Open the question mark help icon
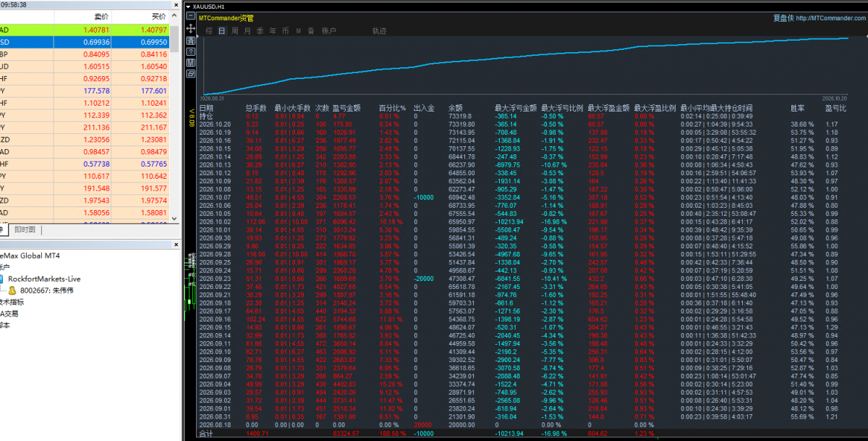This screenshot has height=441, width=868. [191, 51]
